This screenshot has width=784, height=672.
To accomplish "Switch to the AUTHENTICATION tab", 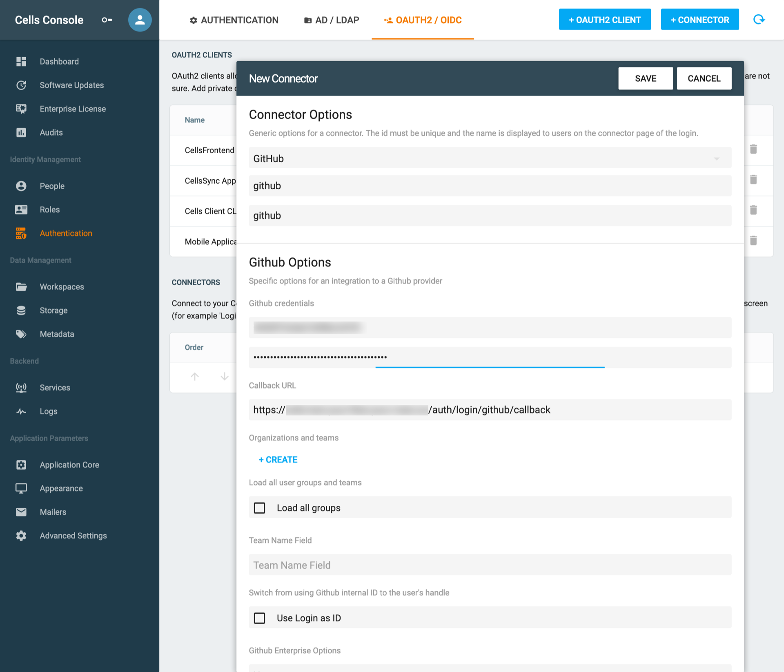I will (234, 20).
